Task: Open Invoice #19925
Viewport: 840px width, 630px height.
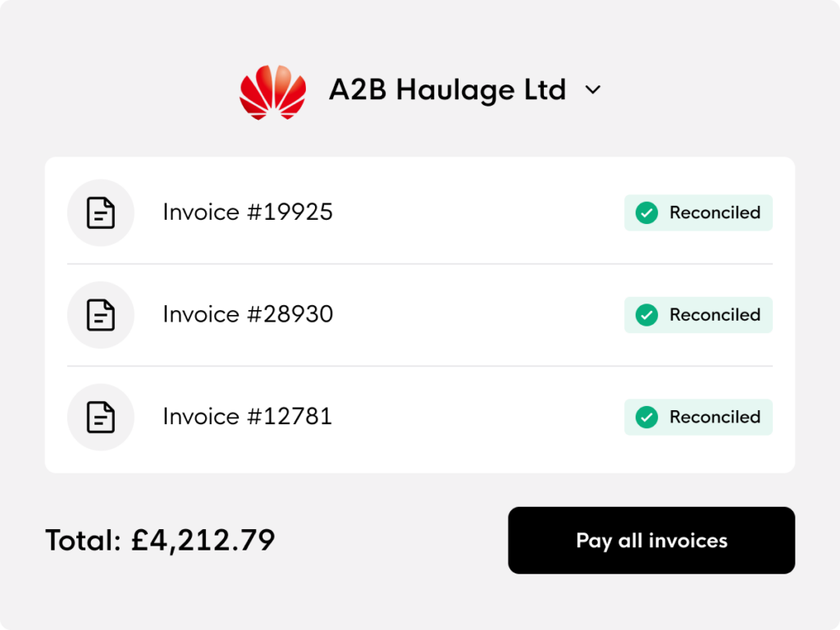Action: pyautogui.click(x=248, y=212)
